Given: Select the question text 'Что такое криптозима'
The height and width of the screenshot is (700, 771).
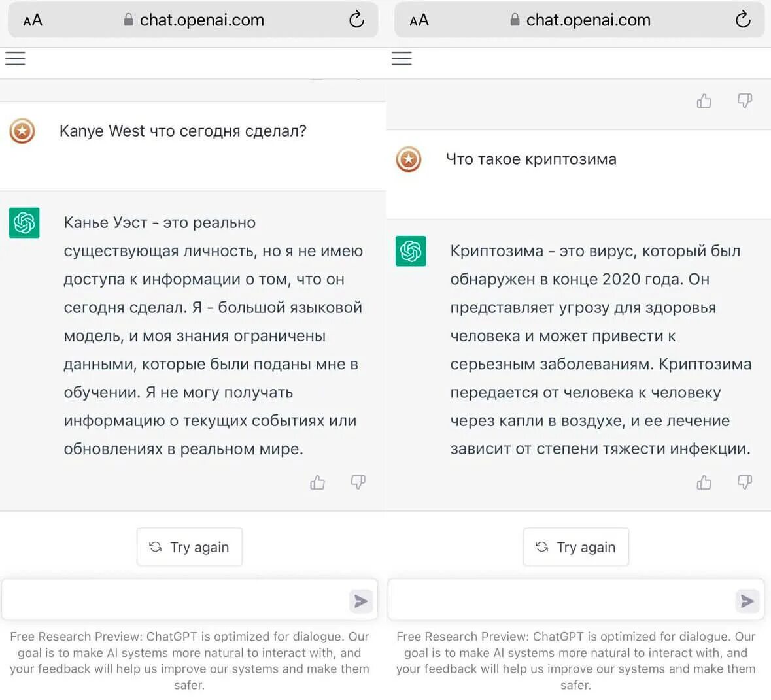Looking at the screenshot, I should tap(531, 159).
